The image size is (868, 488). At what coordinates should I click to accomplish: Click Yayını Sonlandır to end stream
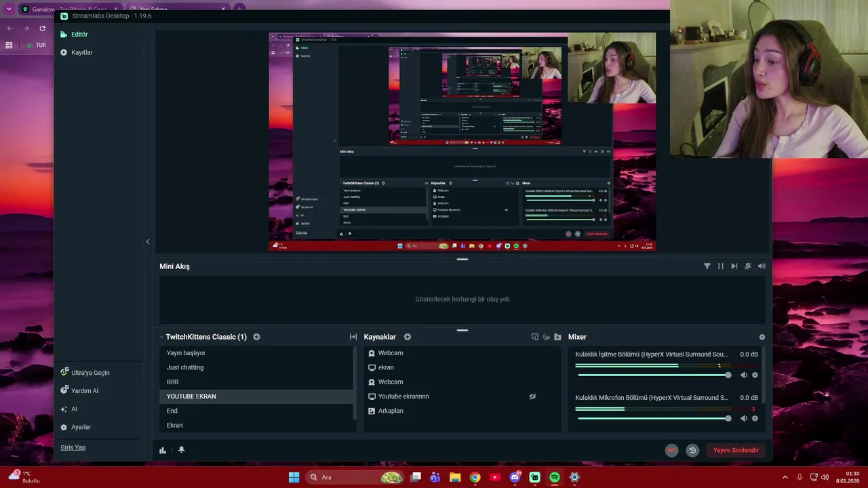736,450
